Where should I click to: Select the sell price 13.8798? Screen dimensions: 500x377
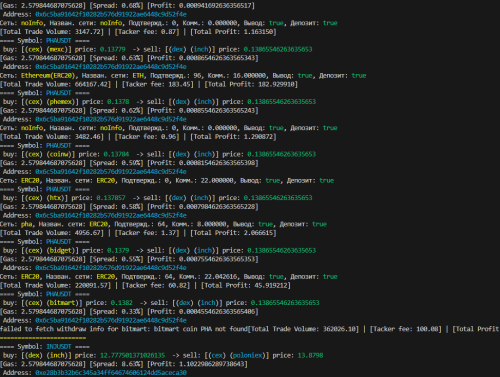(x=310, y=355)
